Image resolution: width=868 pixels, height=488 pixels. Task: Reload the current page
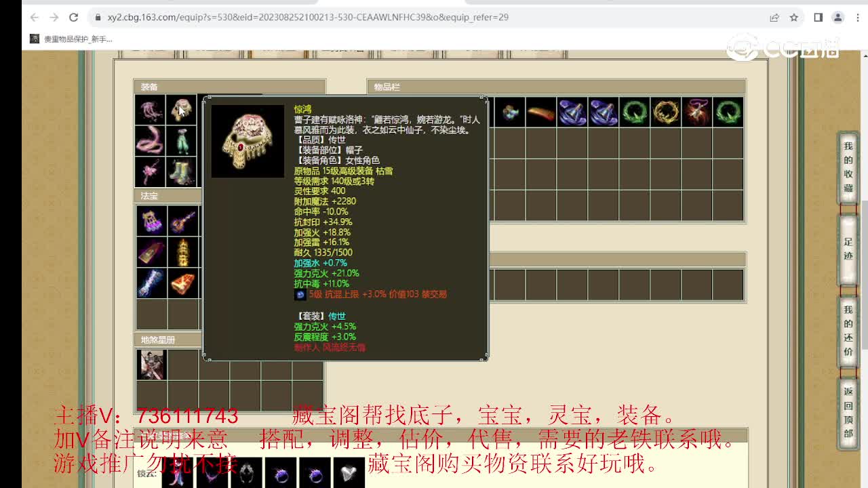[x=74, y=18]
